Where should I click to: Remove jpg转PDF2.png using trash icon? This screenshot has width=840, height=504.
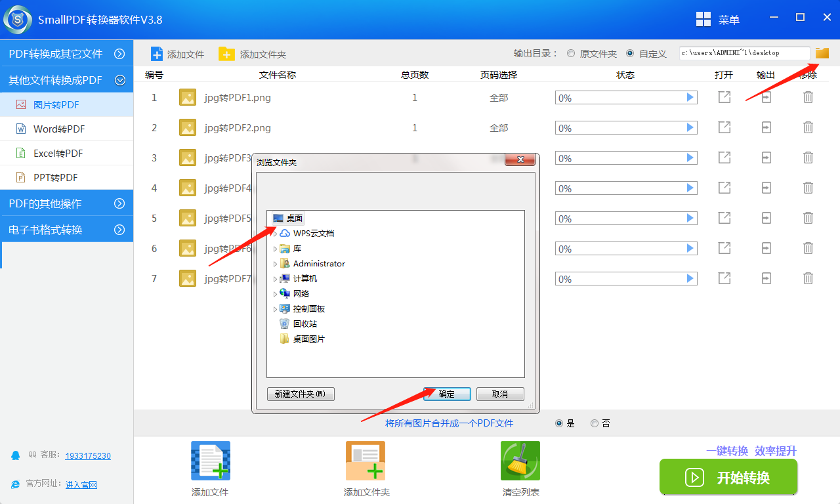(x=808, y=127)
